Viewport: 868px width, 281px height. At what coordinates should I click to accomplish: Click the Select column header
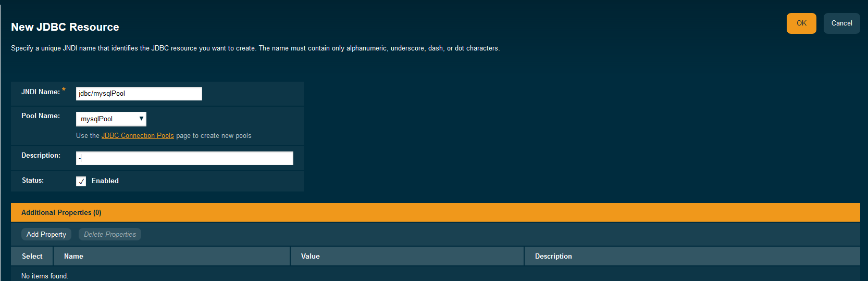point(32,256)
